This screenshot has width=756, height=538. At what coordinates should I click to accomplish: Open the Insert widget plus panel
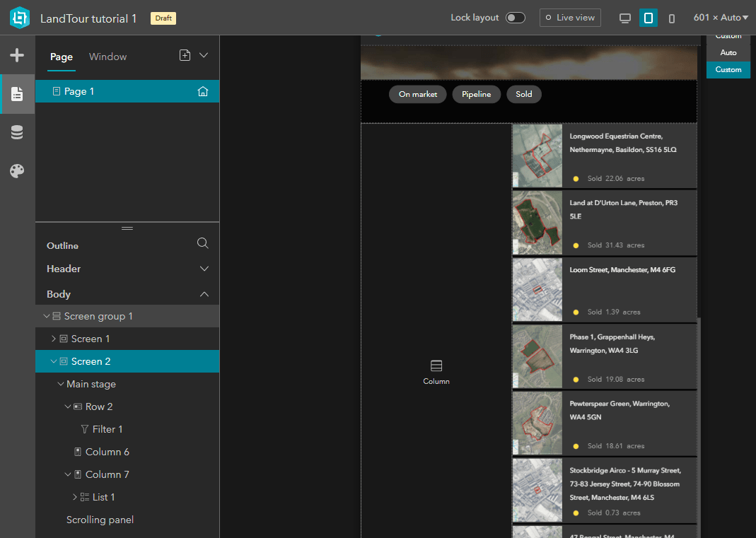pyautogui.click(x=17, y=55)
